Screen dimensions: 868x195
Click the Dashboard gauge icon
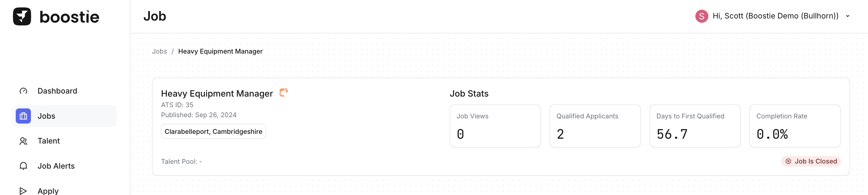click(23, 91)
